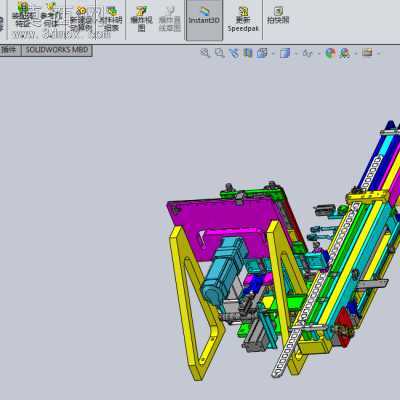Viewport: 400px width, 400px height.
Task: Expand the Display Style dropdown arrow
Action: (296, 53)
